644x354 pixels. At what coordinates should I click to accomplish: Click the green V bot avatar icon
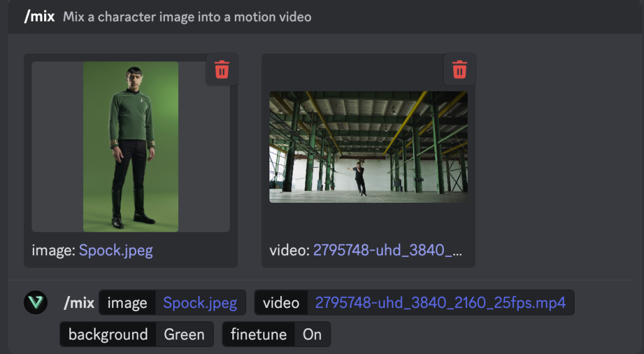[36, 302]
